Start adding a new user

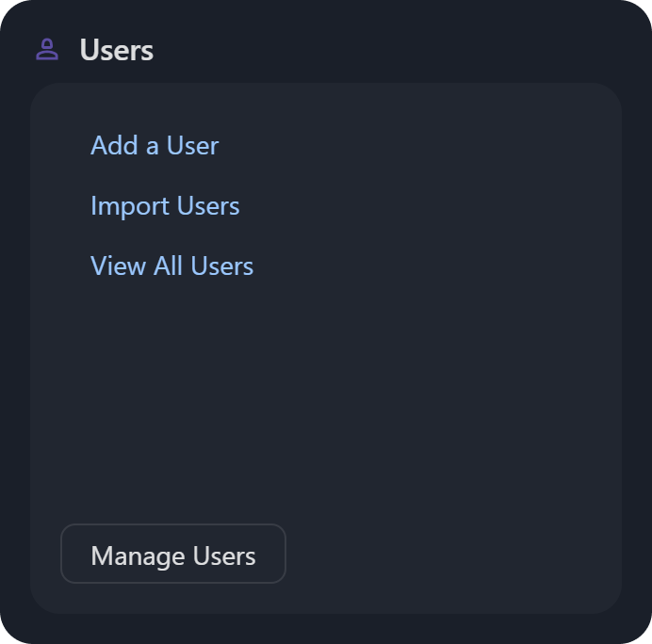pos(155,146)
